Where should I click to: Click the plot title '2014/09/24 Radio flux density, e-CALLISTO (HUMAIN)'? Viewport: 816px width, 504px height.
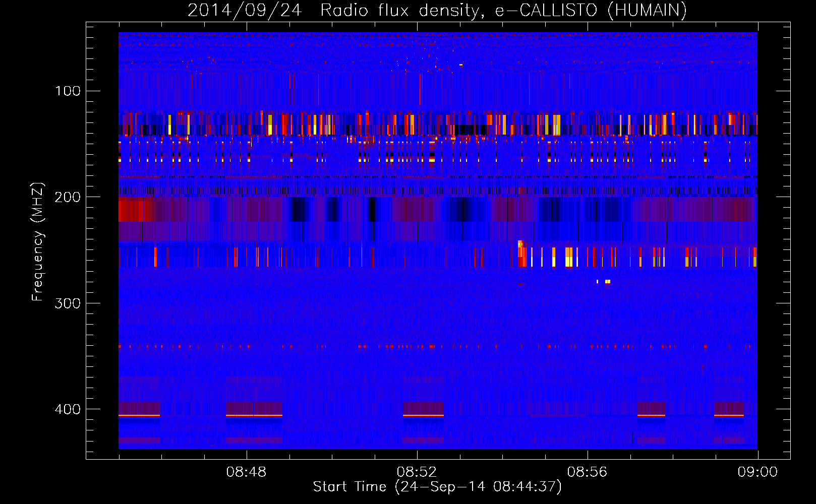(437, 10)
